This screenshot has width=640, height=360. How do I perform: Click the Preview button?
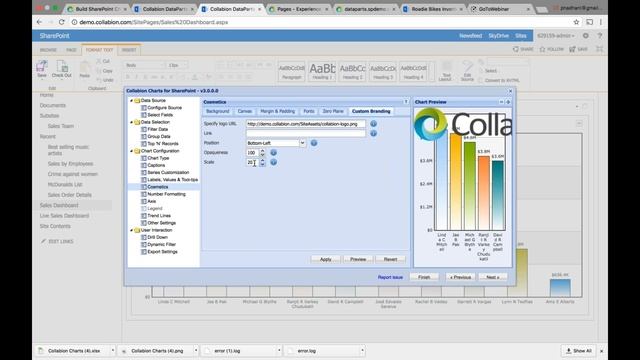tap(358, 259)
